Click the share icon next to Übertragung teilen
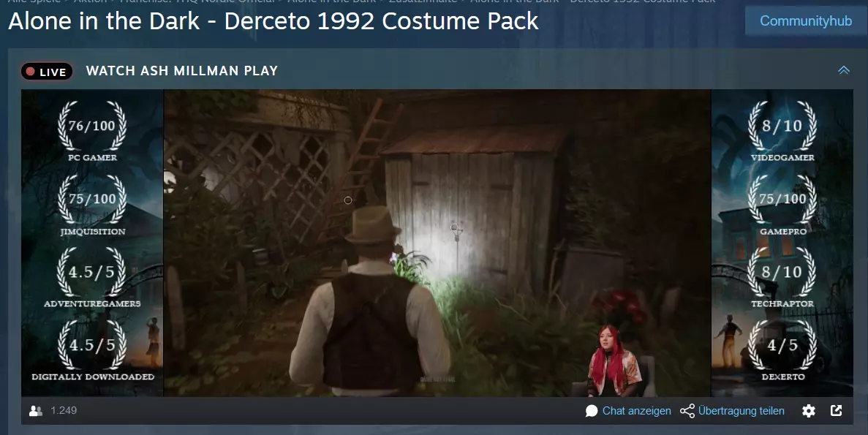This screenshot has width=868, height=435. click(x=687, y=411)
